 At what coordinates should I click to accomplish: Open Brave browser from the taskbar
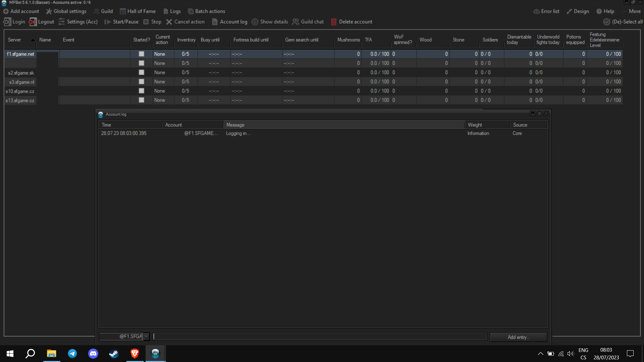click(x=135, y=354)
